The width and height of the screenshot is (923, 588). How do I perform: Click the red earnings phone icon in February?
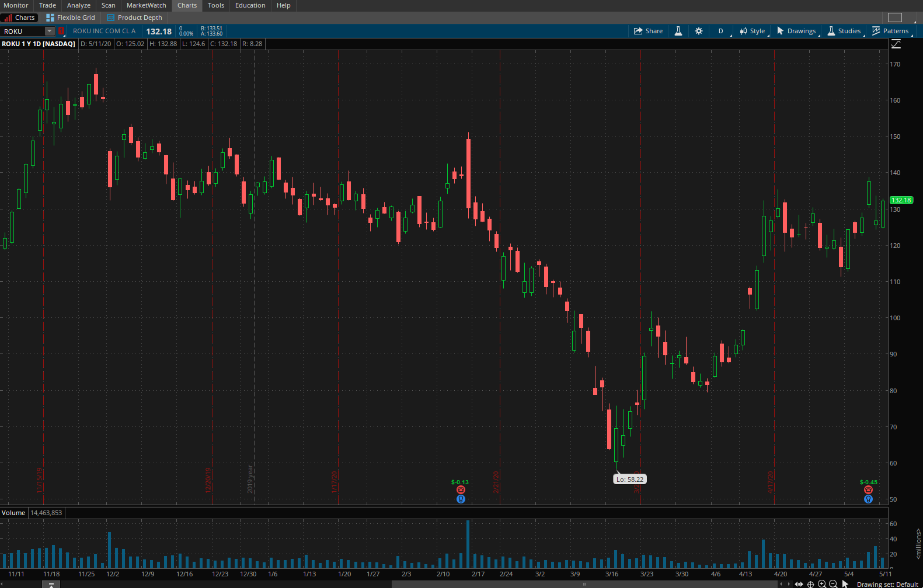pos(461,490)
